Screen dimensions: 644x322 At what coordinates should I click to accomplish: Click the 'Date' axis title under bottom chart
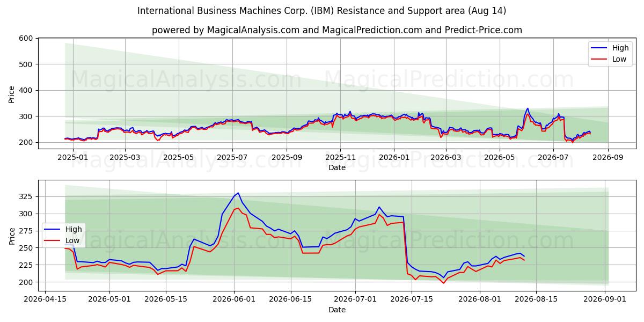(x=336, y=310)
